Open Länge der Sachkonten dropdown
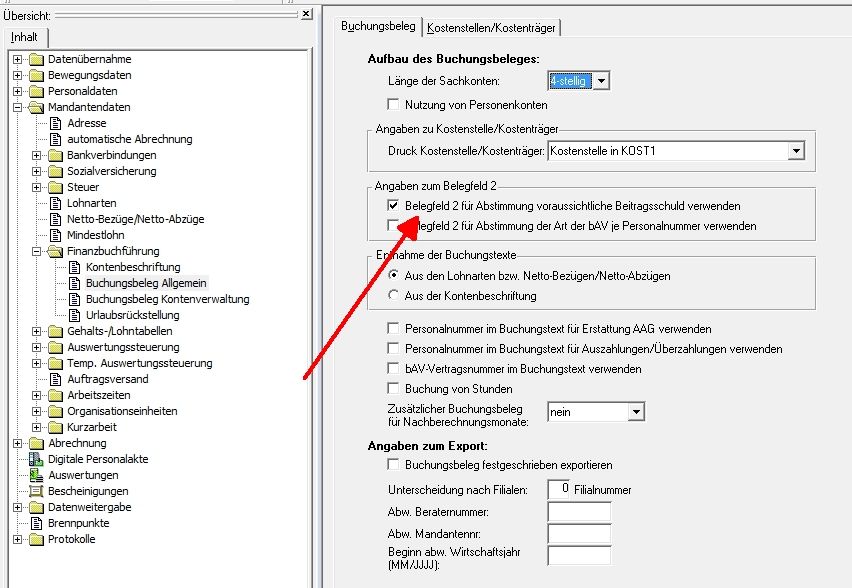852x588 pixels. 601,81
